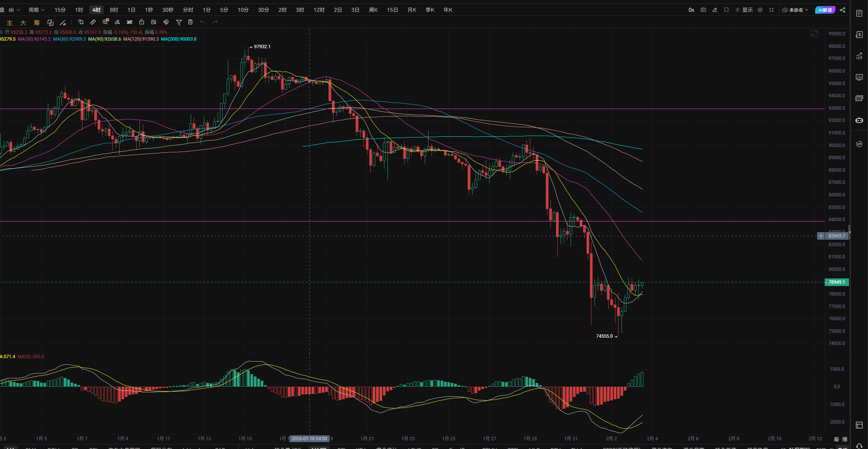868x449 pixels.
Task: Open the ETF panel sidebar icon
Action: click(x=859, y=99)
